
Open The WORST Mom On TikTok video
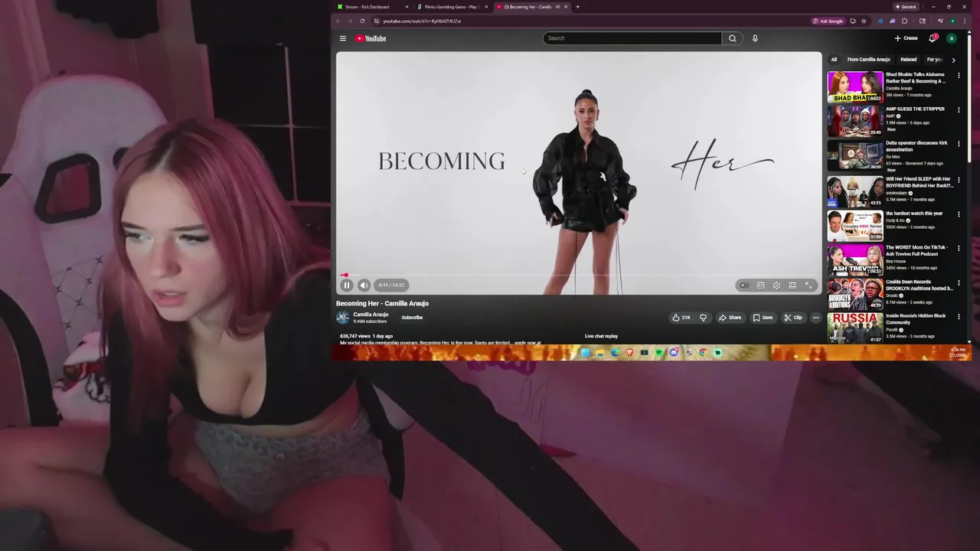855,259
